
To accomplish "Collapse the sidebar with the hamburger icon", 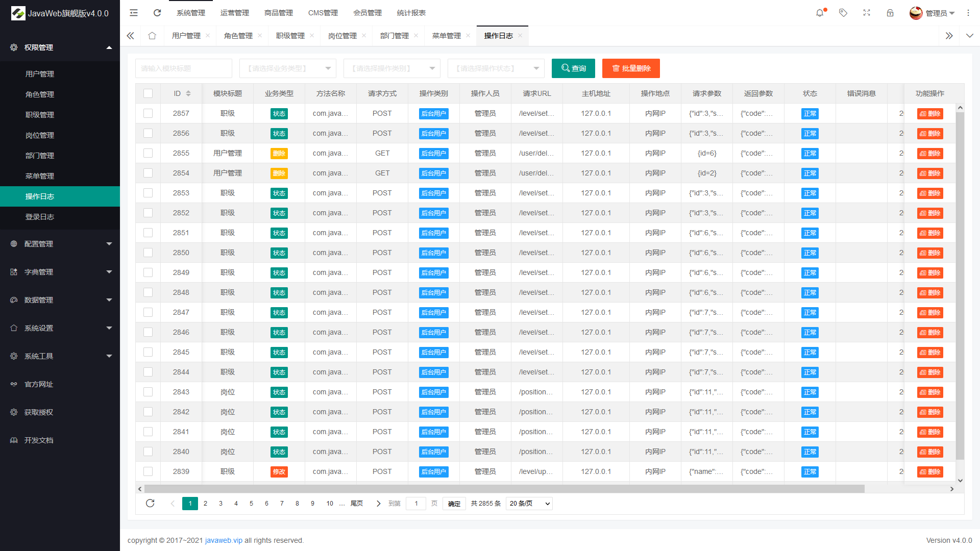I will (x=134, y=13).
